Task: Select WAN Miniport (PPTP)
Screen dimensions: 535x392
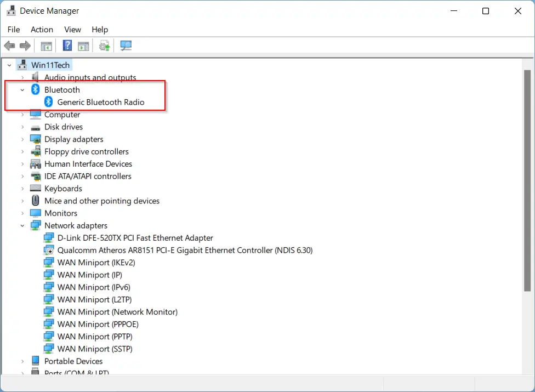Action: (95, 337)
